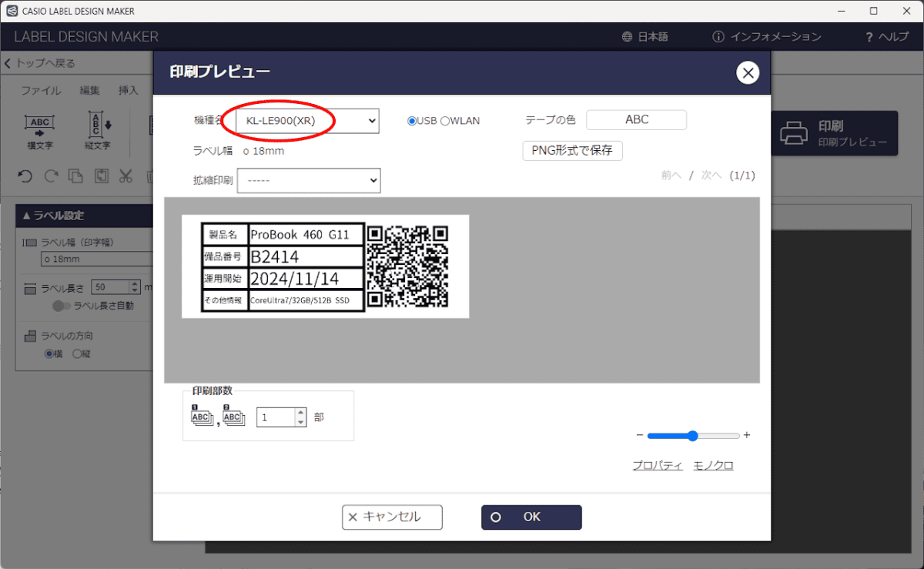Open the 機種名 model dropdown
The image size is (924, 569).
(308, 121)
